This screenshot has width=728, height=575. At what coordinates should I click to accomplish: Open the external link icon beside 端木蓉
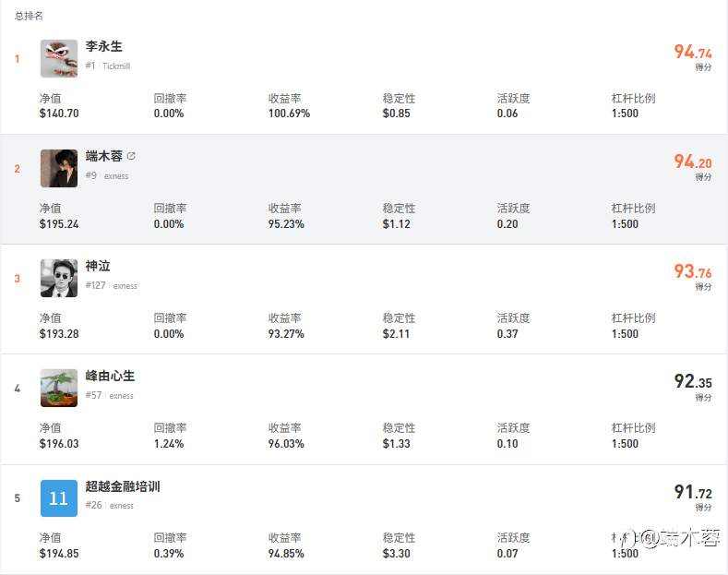pos(131,156)
